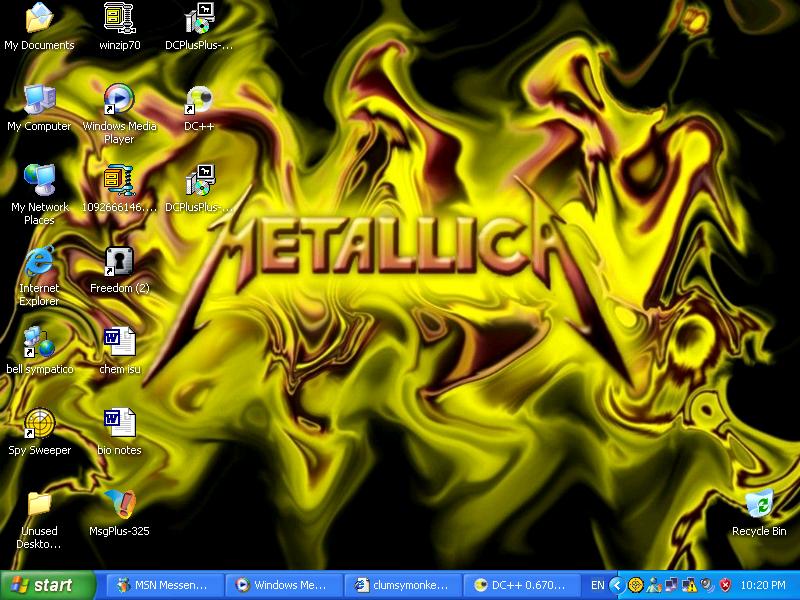Switch to the clumsymonke Internet Explorer taskbar window
800x600 pixels.
click(x=403, y=585)
